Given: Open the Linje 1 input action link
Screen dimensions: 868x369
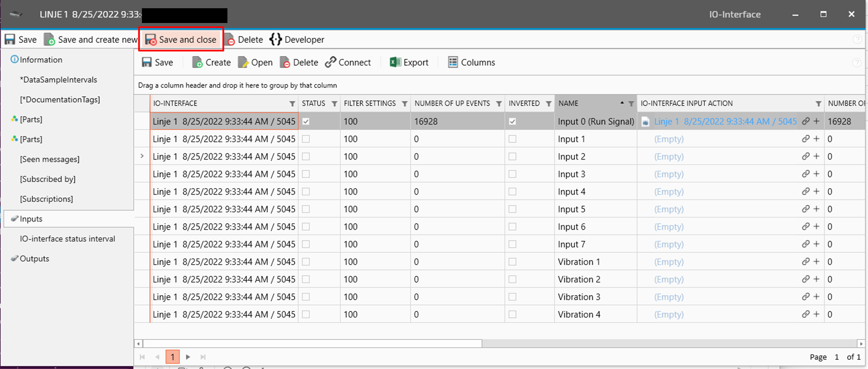Looking at the screenshot, I should pyautogui.click(x=725, y=121).
